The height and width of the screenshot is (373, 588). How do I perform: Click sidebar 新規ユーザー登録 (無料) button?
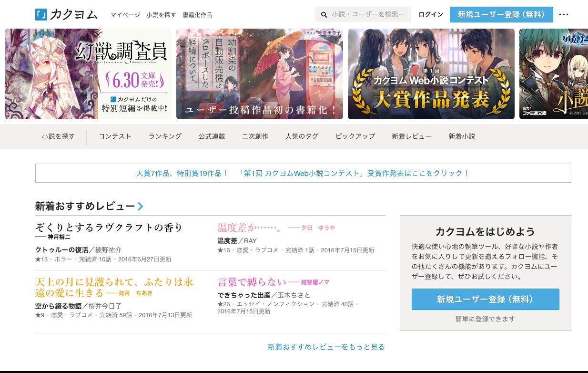pyautogui.click(x=485, y=300)
